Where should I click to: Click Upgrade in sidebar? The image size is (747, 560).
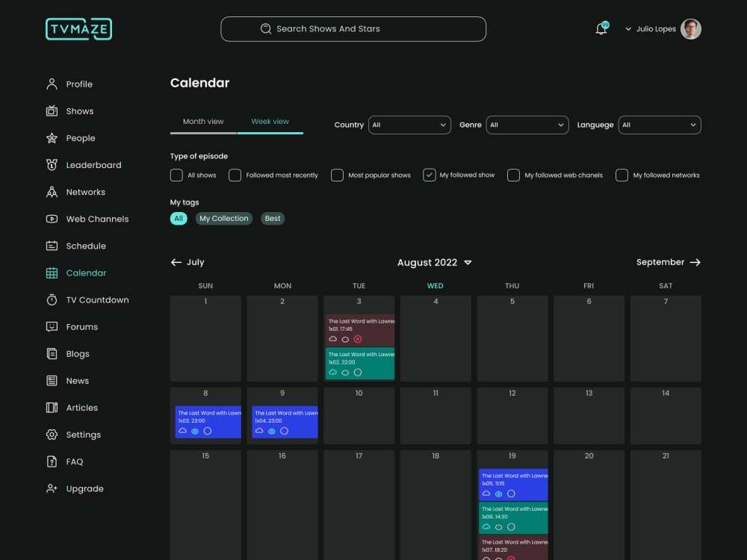75,489
